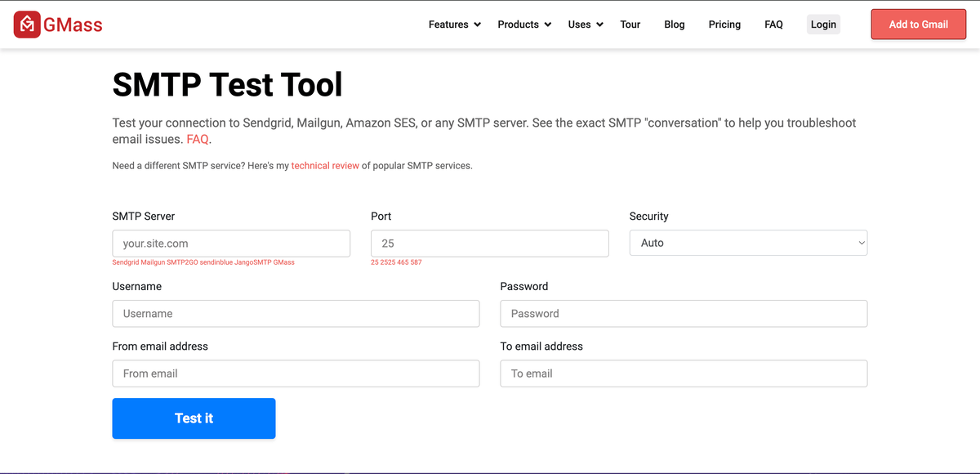Open the FAQ nav item

773,25
